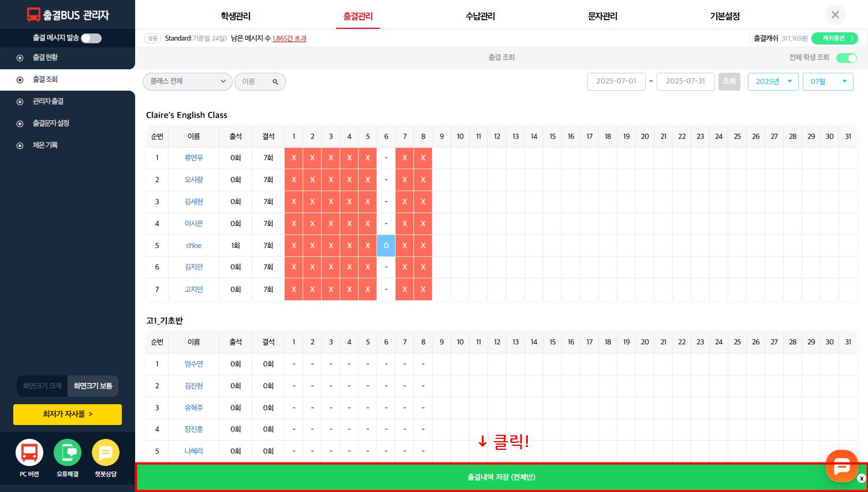Open the 07월 month dropdown
The image size is (868, 492).
point(828,81)
